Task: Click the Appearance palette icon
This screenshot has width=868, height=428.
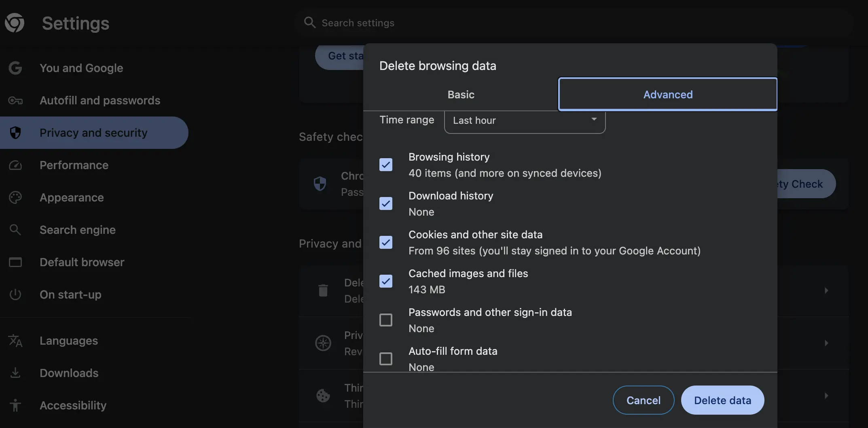Action: coord(15,197)
